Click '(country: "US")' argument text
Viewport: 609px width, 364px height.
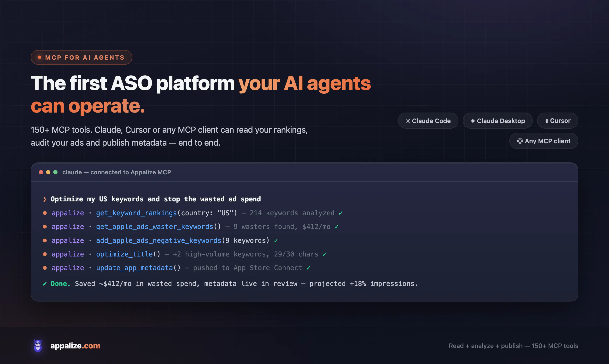(207, 213)
